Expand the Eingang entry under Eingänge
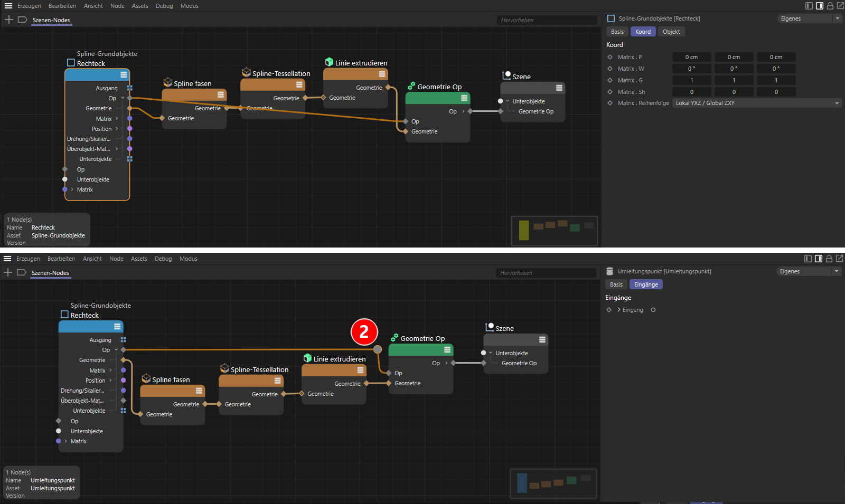845x504 pixels. (x=619, y=310)
